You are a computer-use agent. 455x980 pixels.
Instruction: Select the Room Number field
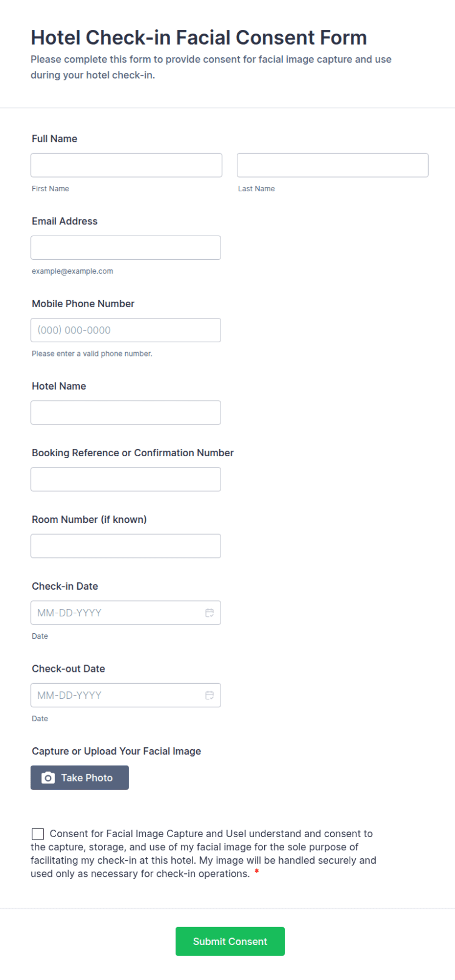coord(126,546)
